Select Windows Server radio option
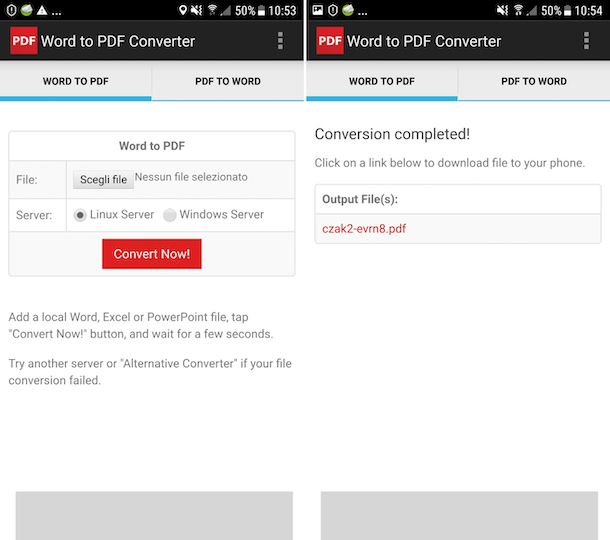 tap(170, 215)
